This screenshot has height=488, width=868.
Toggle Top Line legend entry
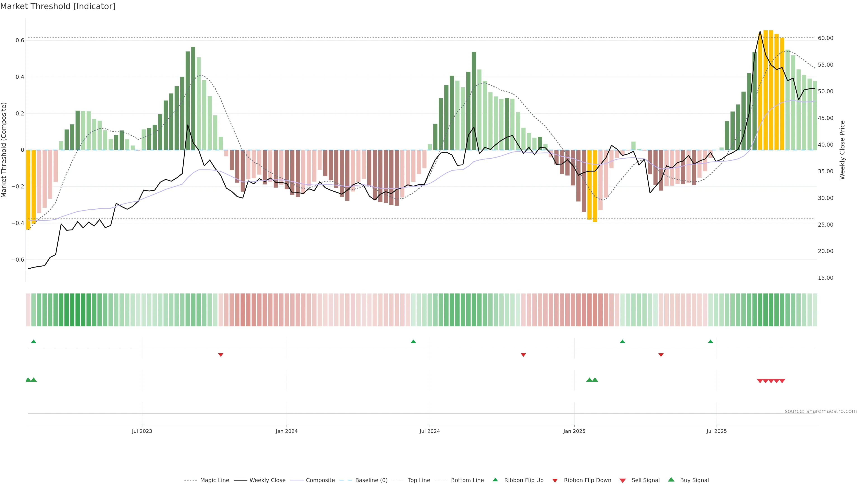pyautogui.click(x=419, y=480)
